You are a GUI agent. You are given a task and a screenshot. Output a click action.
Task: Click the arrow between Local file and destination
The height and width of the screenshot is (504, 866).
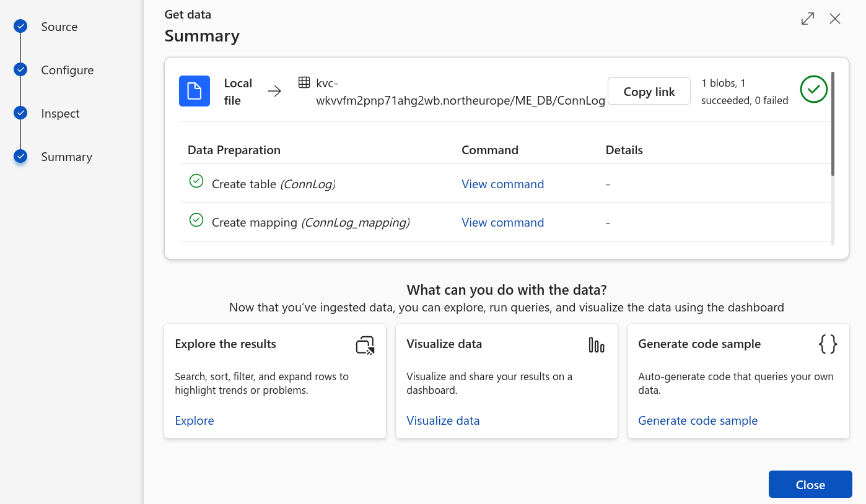coord(274,91)
